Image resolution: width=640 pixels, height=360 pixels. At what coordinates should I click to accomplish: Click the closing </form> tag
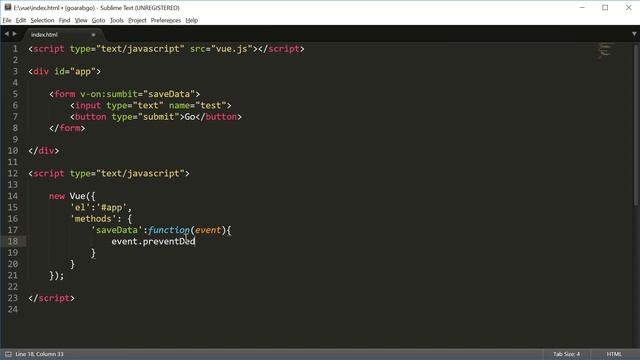point(67,128)
